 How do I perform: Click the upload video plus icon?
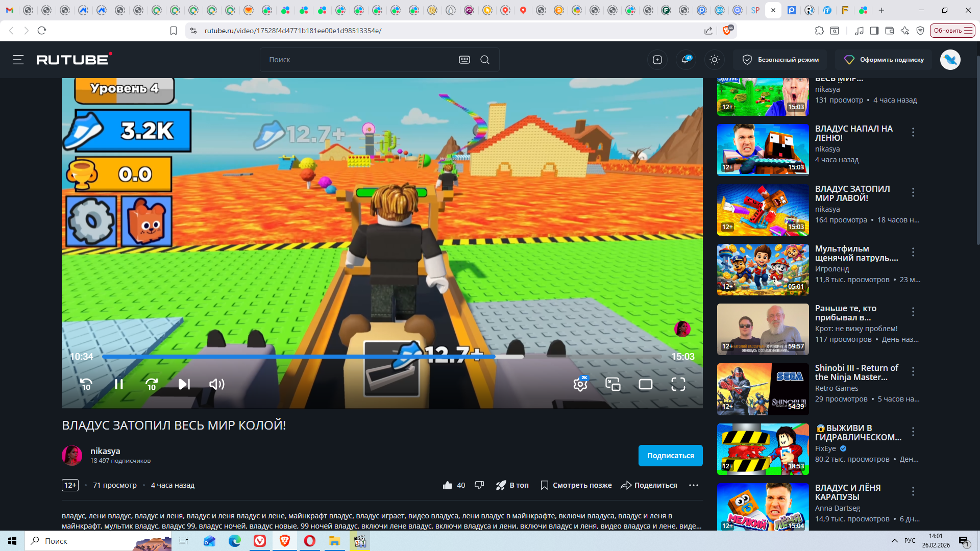pos(657,60)
